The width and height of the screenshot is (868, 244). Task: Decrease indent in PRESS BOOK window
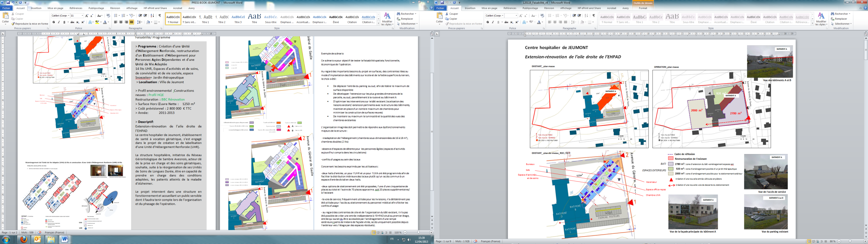[x=140, y=15]
